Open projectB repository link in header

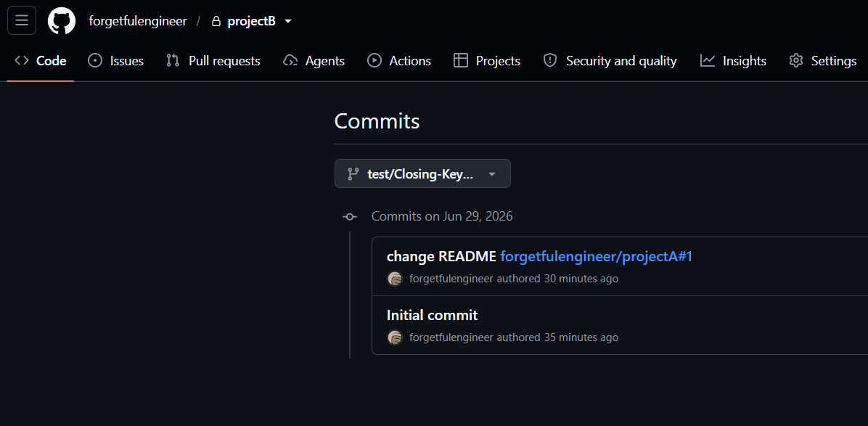pyautogui.click(x=251, y=21)
